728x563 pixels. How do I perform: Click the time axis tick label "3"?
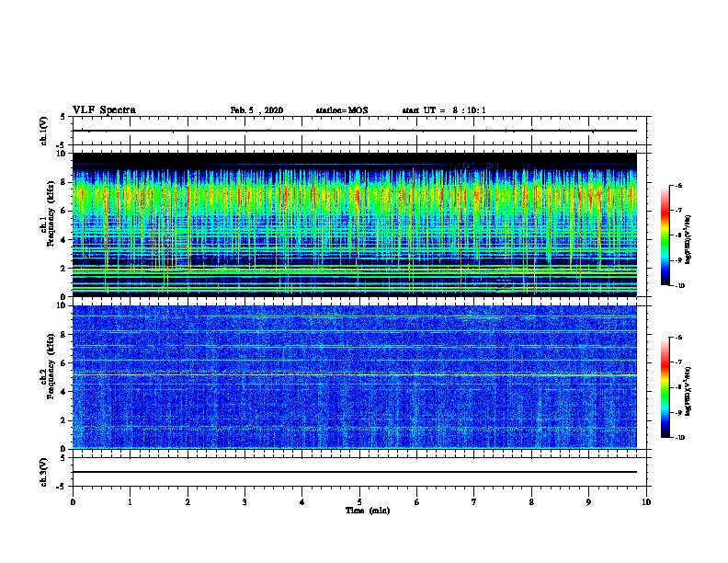click(245, 502)
